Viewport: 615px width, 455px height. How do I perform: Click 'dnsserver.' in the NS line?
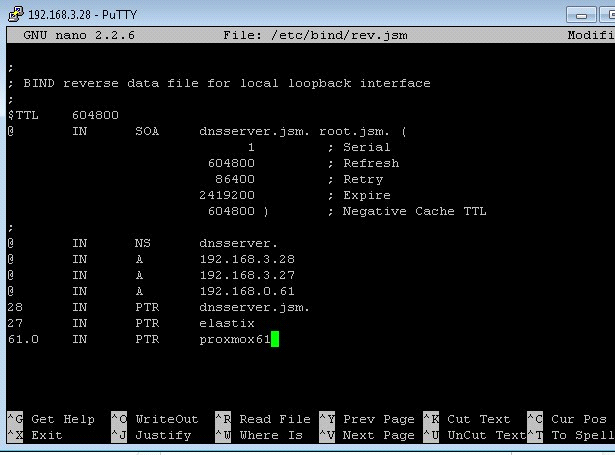238,243
